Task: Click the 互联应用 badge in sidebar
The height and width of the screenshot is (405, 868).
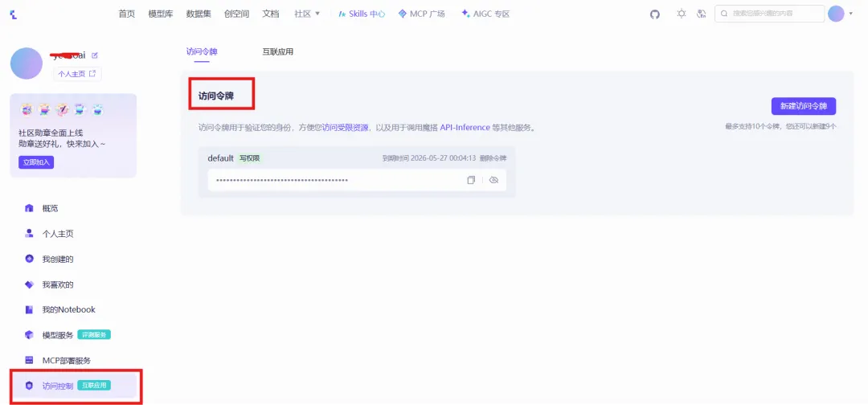Action: [x=94, y=385]
